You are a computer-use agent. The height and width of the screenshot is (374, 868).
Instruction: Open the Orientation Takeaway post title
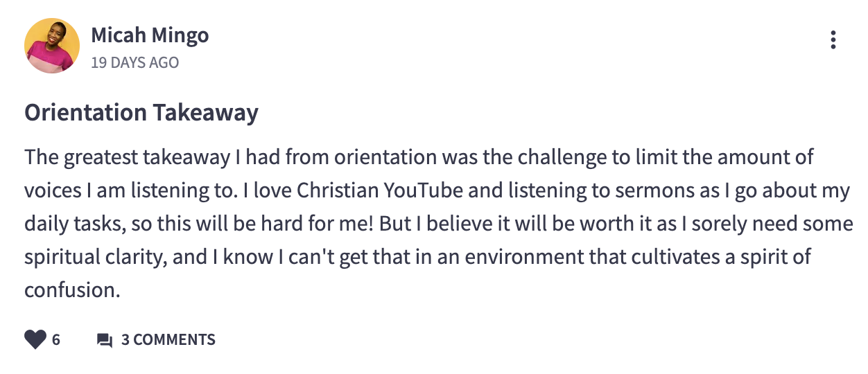pyautogui.click(x=141, y=112)
